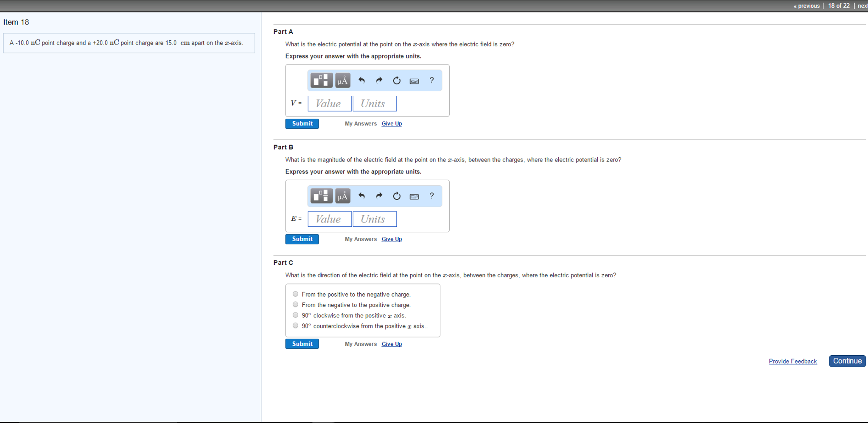Submit the Part C answer
Screen dimensions: 868x423
pyautogui.click(x=302, y=344)
